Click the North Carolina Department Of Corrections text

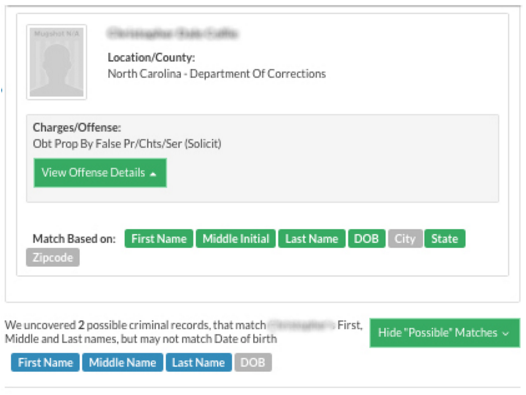pos(217,73)
